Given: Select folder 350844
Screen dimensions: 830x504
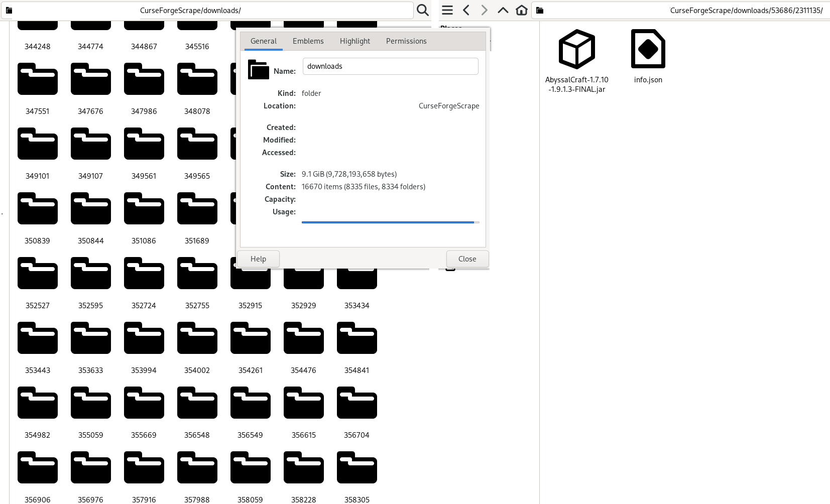Looking at the screenshot, I should click(x=91, y=208).
